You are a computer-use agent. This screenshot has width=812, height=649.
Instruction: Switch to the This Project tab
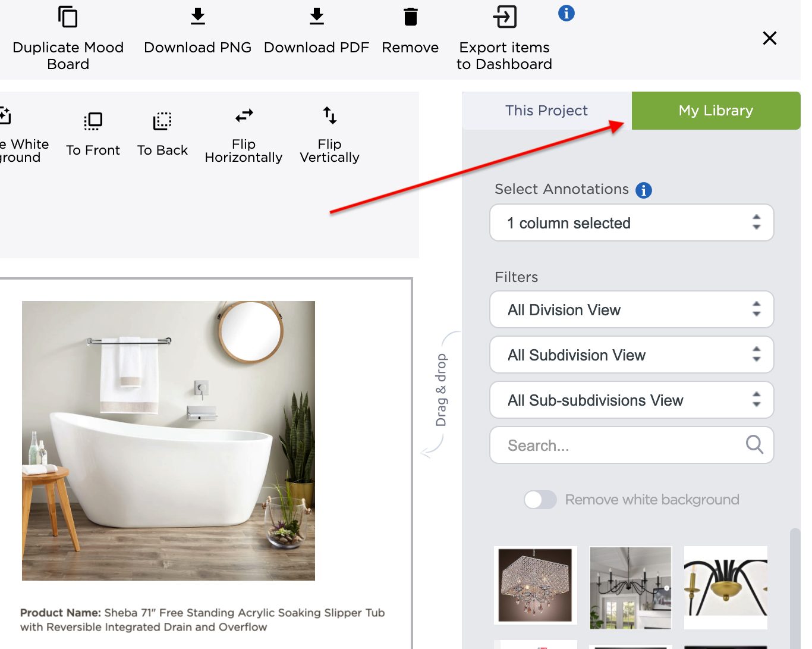[546, 111]
